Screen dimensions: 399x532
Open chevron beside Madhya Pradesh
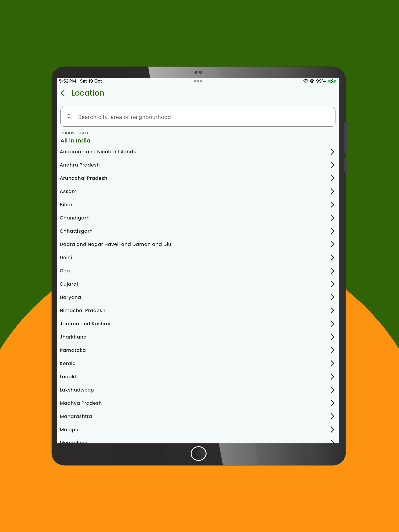pyautogui.click(x=332, y=403)
